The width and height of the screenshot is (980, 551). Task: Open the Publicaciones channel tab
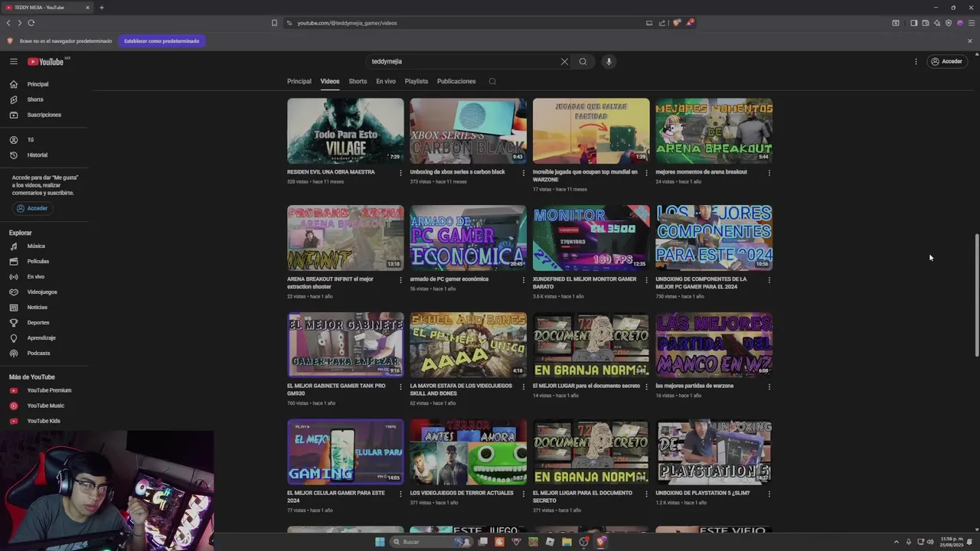click(x=456, y=81)
